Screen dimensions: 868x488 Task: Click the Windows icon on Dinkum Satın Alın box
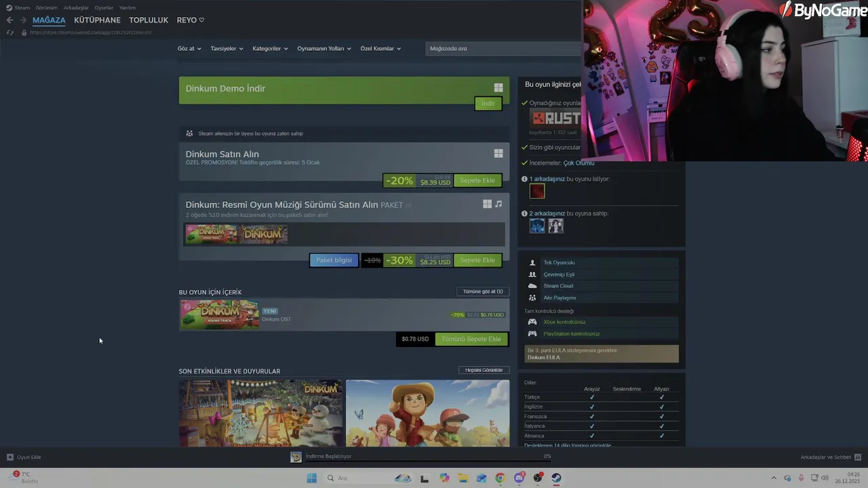tap(498, 154)
